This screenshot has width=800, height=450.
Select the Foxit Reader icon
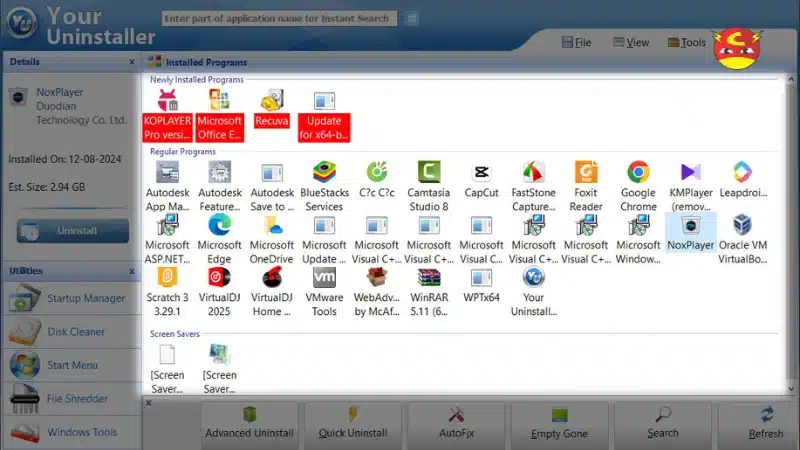point(586,172)
